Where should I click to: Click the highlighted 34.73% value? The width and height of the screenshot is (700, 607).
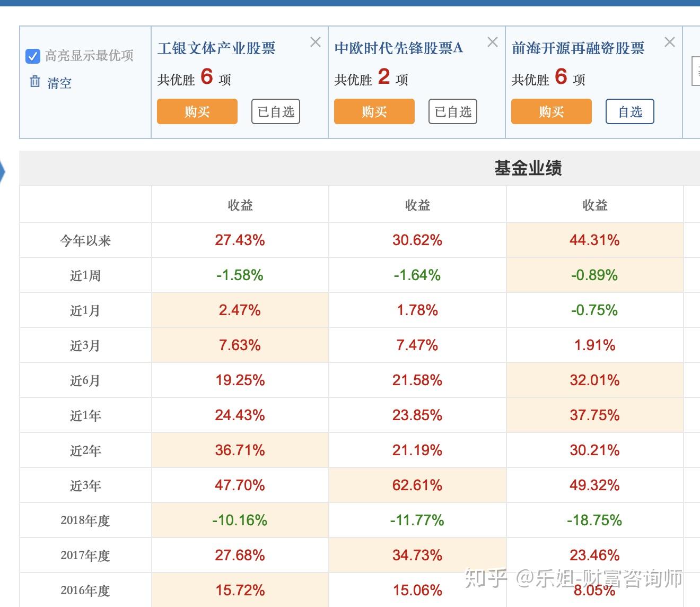(417, 555)
